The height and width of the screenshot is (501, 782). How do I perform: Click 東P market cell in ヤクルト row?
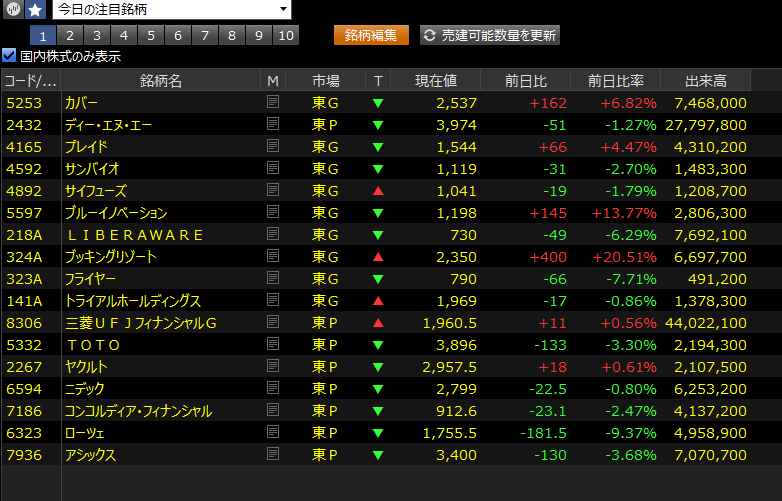click(x=325, y=367)
